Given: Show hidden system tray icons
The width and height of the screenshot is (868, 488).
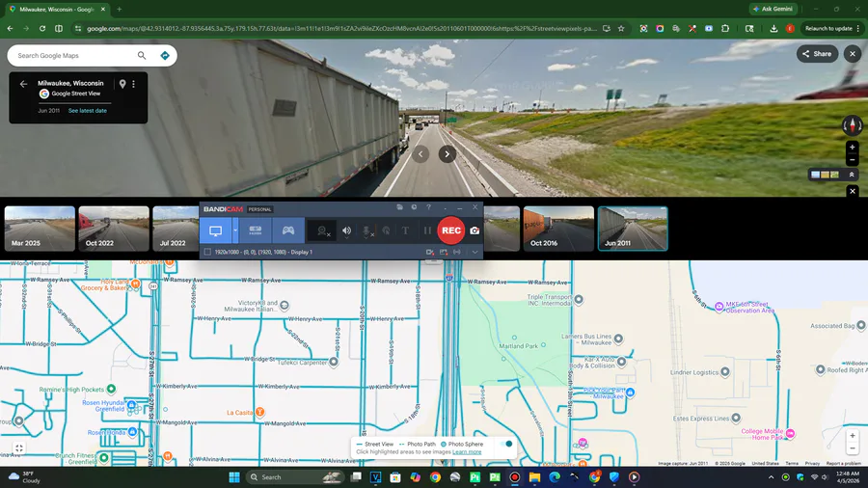Looking at the screenshot, I should point(771,477).
